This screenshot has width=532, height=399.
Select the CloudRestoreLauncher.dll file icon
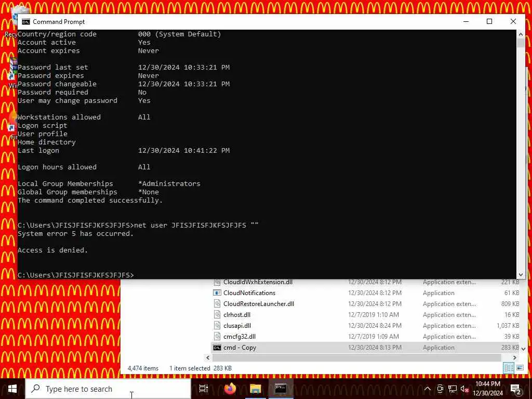[217, 303]
